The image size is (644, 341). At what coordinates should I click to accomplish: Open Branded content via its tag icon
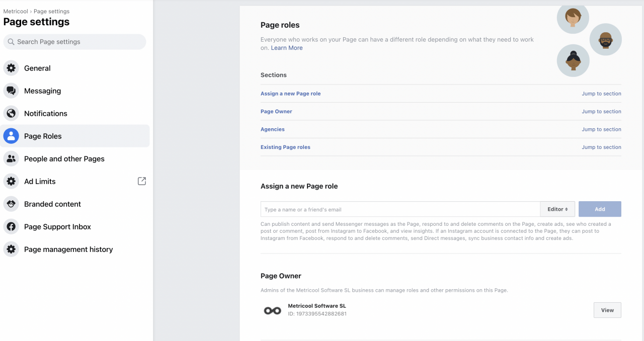point(11,204)
